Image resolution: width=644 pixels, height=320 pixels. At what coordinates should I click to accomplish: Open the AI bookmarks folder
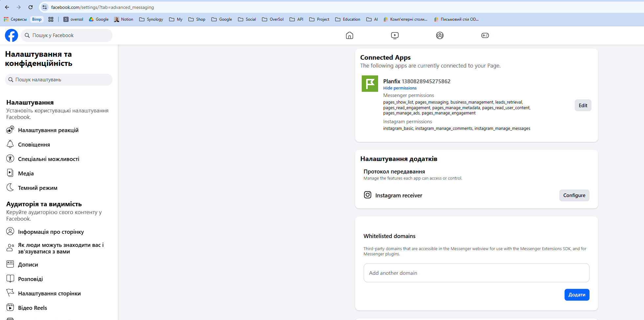(x=372, y=19)
